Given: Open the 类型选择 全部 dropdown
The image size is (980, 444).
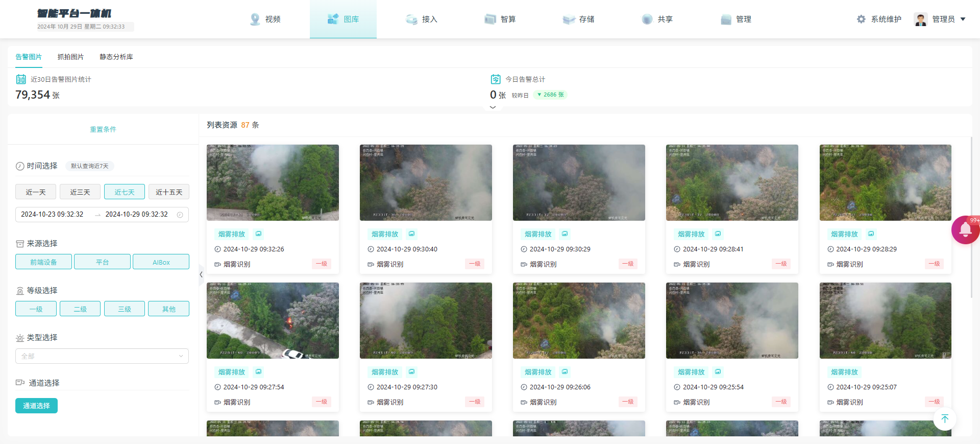Looking at the screenshot, I should point(102,356).
